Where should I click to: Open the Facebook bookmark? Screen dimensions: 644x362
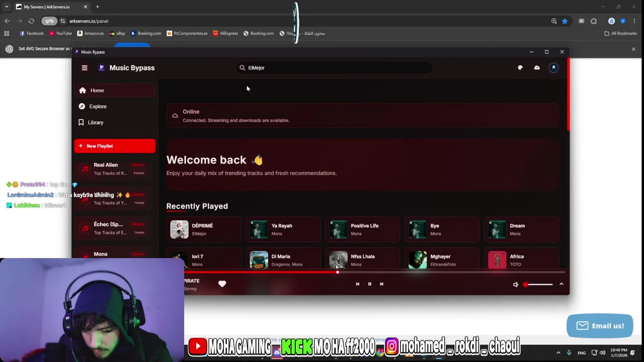31,33
